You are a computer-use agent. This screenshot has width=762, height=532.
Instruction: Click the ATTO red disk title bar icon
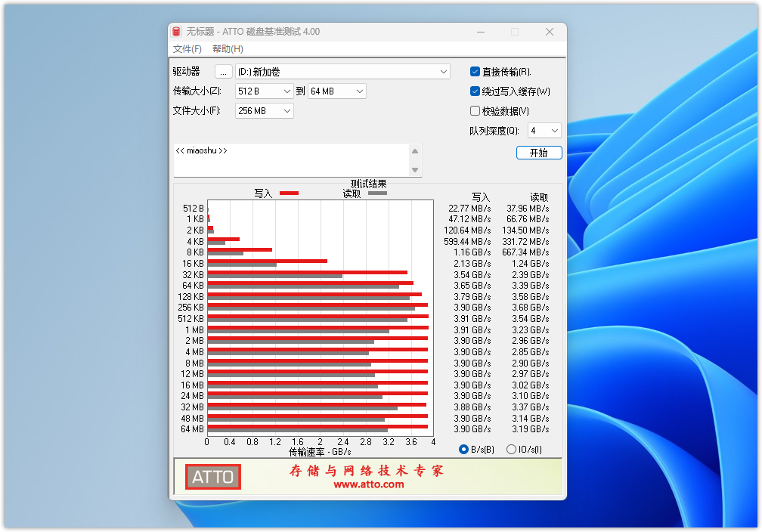point(177,32)
